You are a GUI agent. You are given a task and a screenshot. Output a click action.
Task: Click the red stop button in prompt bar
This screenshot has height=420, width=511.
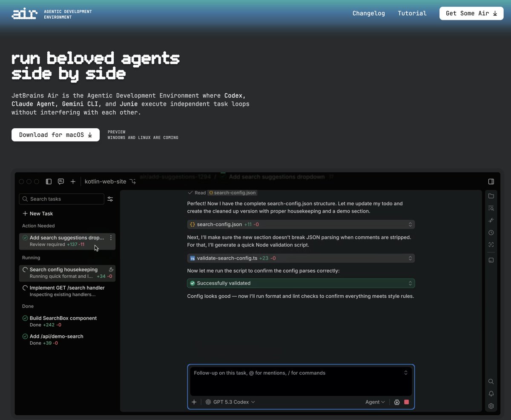(407, 402)
